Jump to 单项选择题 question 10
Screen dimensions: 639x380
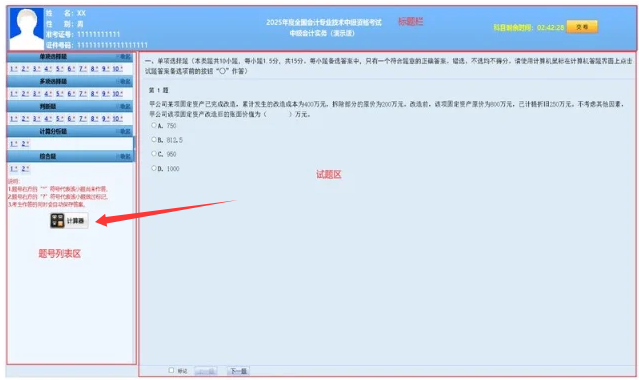118,69
